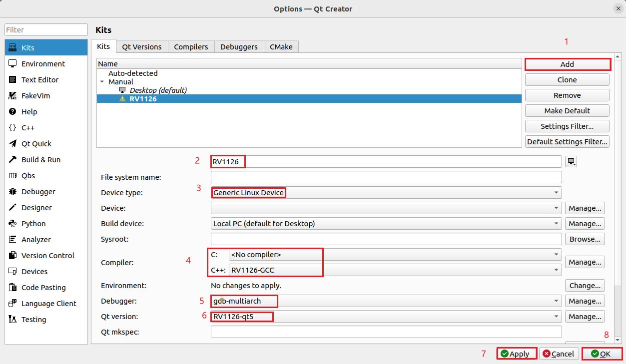The image size is (626, 364).
Task: Open the Debugger dropdown
Action: point(386,301)
